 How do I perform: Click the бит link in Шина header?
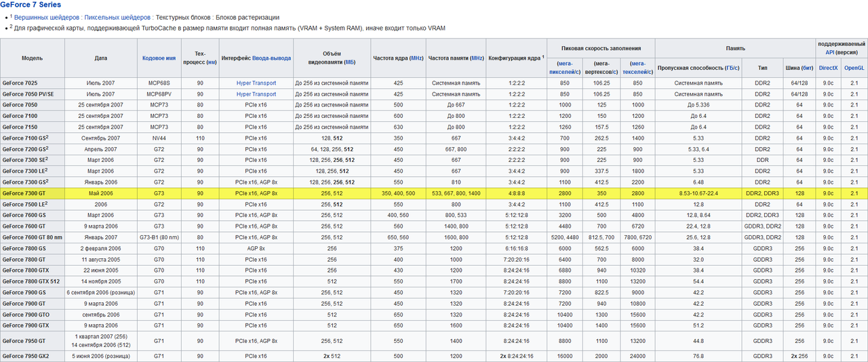click(807, 68)
